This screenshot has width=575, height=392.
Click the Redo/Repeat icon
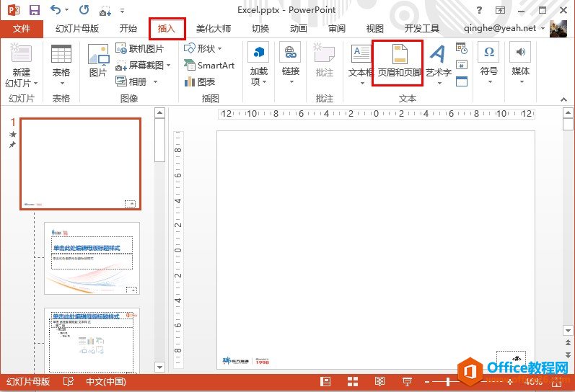[84, 10]
